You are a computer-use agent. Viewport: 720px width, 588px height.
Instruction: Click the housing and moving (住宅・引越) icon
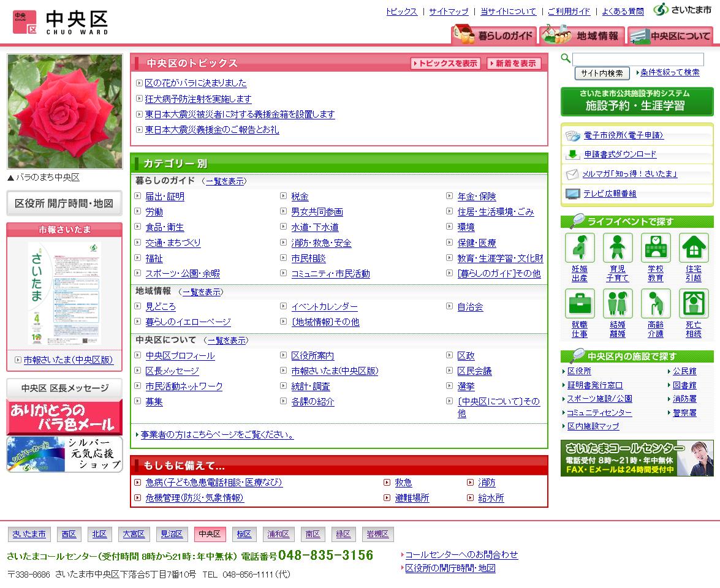[693, 248]
